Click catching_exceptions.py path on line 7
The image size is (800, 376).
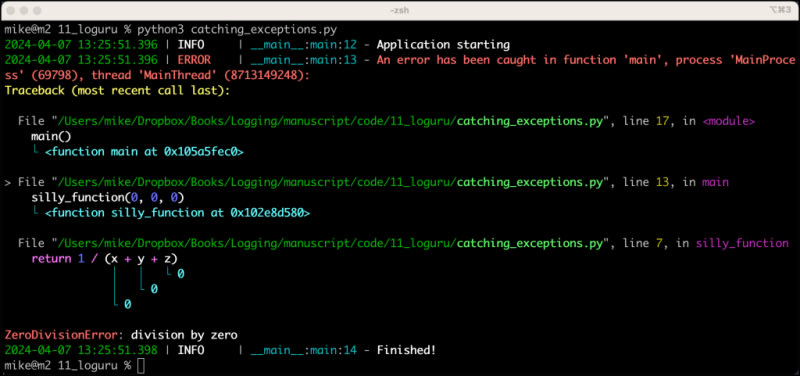coord(531,243)
